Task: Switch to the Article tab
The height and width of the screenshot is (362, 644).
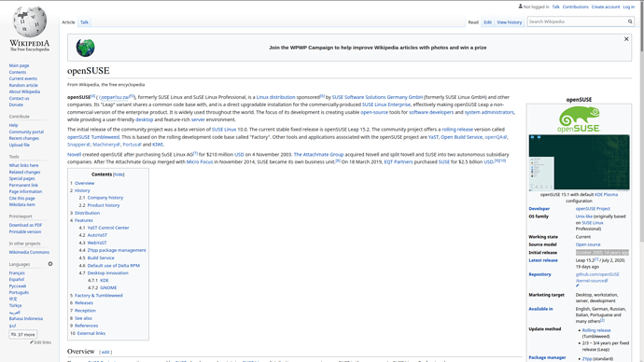Action: [68, 22]
